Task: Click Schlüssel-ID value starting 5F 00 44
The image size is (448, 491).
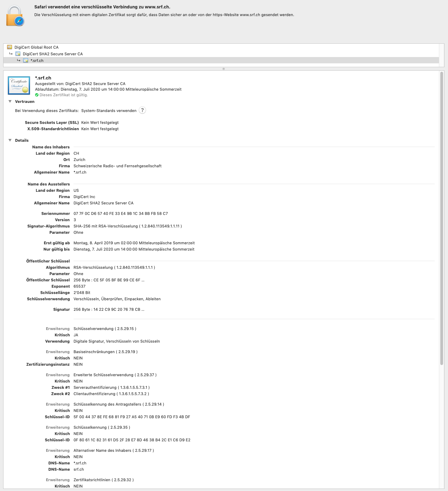Action: tap(132, 417)
